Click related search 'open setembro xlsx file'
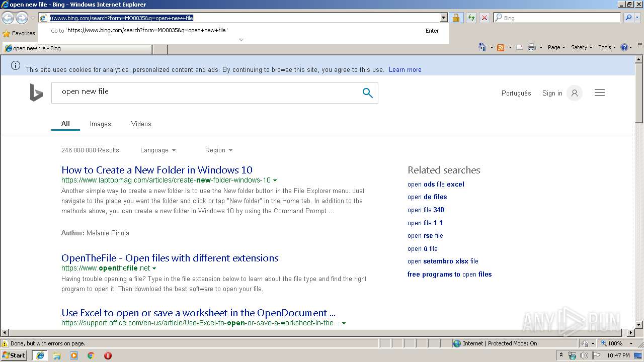The height and width of the screenshot is (362, 644). 443,261
